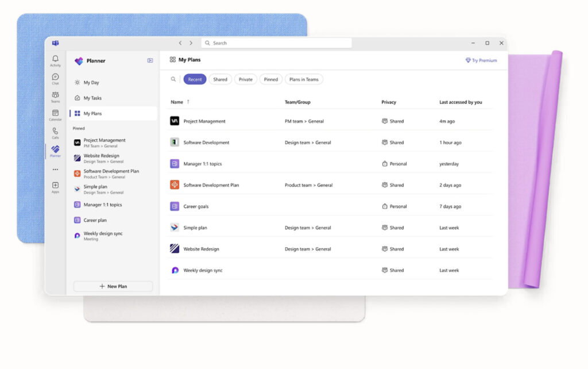Open My Tasks in the Planner sidebar

[94, 98]
